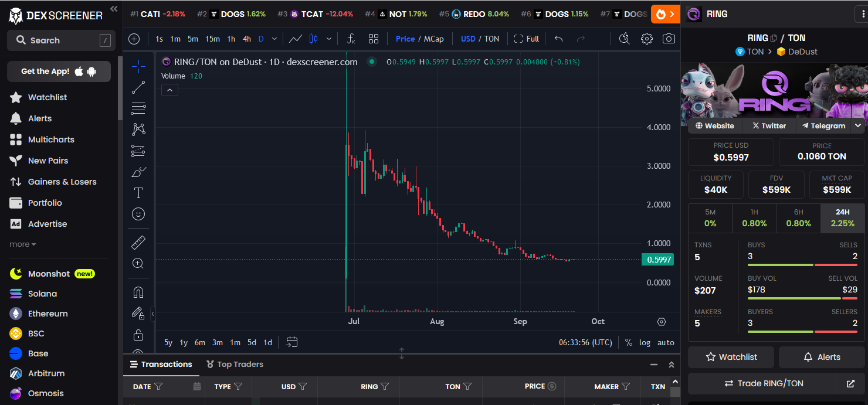This screenshot has width=868, height=405.
Task: Activate the zoom in tool
Action: point(138,263)
